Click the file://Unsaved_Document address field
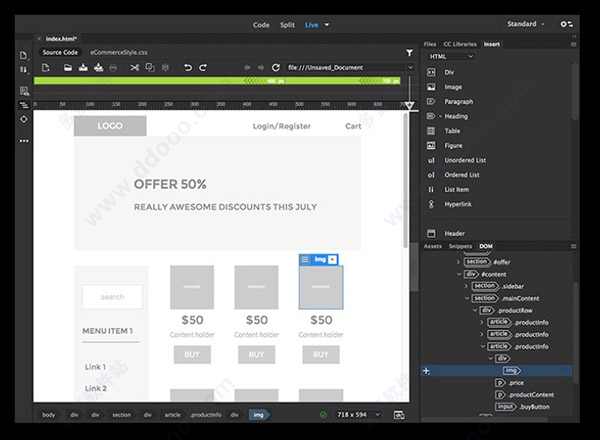 [x=346, y=68]
